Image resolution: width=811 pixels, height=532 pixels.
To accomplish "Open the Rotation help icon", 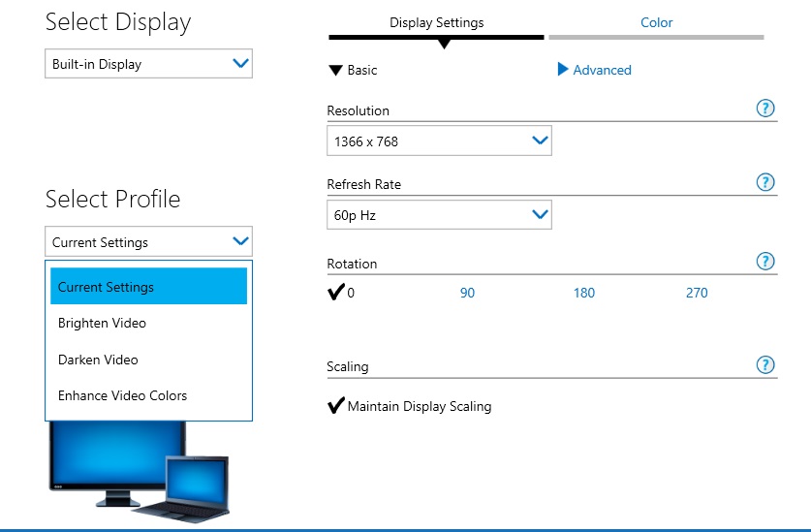I will click(x=765, y=262).
